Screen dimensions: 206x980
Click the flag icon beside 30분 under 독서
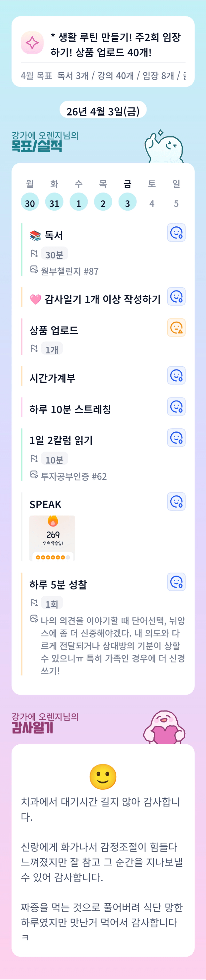click(34, 253)
